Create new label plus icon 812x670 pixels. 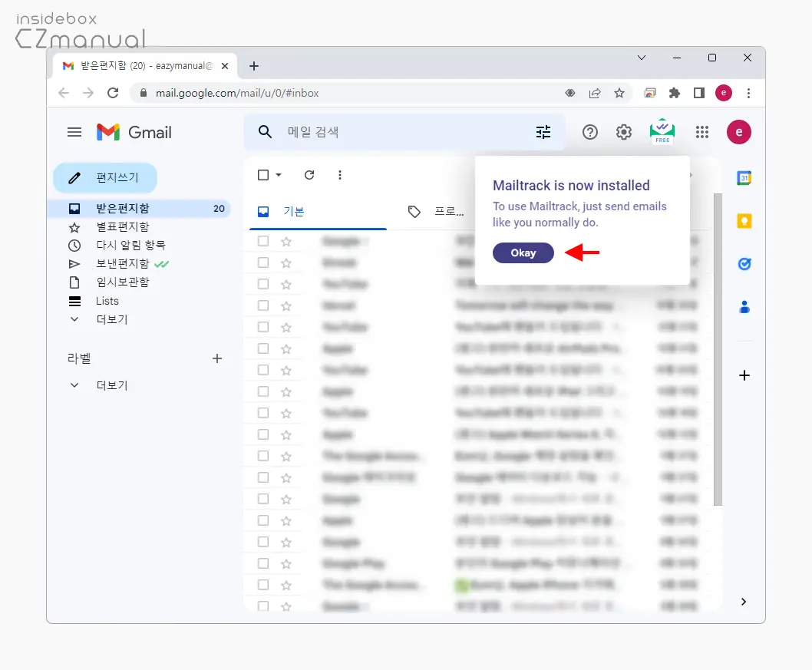[x=217, y=358]
